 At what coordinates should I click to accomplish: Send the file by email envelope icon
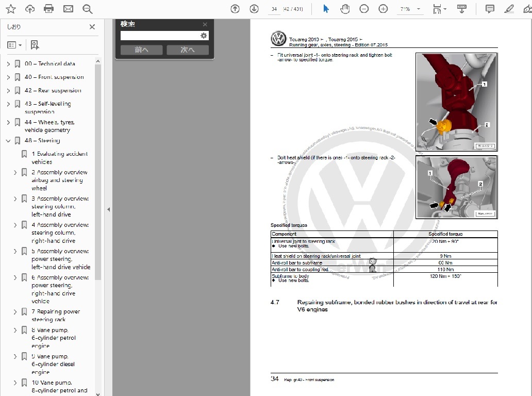(68, 9)
